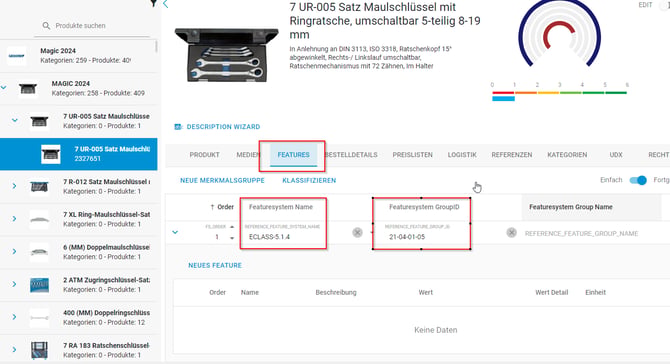Click the filter funnel icon
The height and width of the screenshot is (364, 670).
click(x=153, y=3)
